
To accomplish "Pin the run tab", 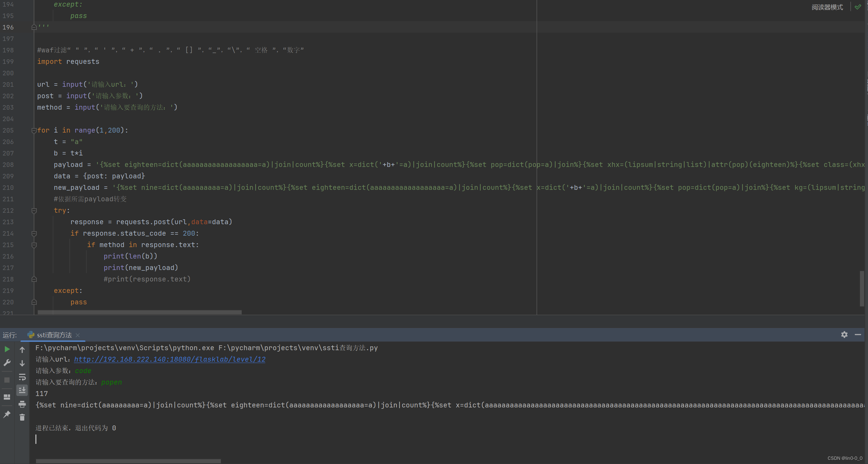I will click(x=7, y=414).
